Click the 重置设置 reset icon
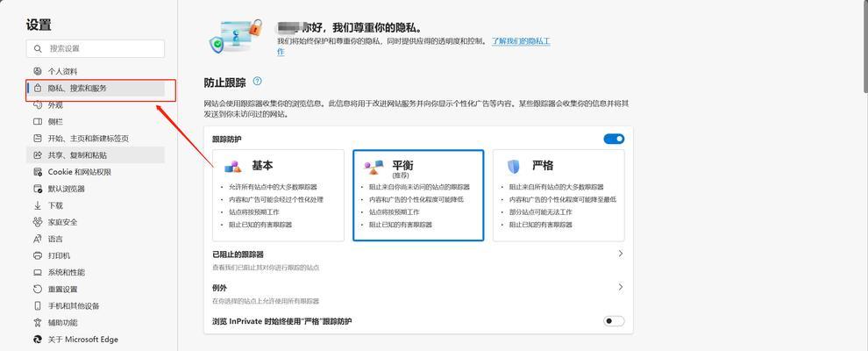 click(x=38, y=289)
